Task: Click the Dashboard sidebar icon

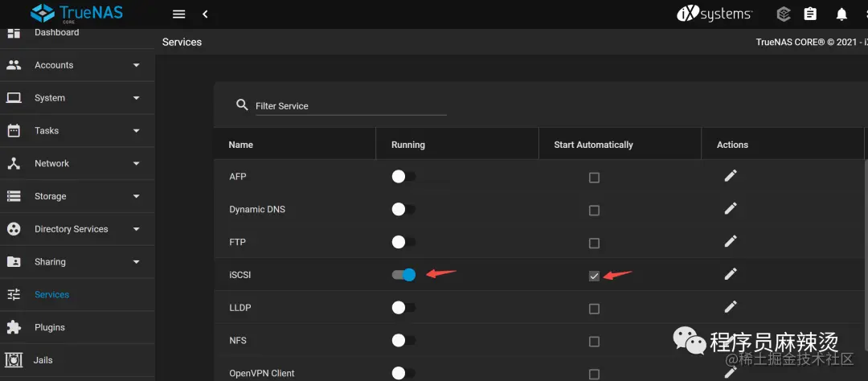Action: coord(14,33)
